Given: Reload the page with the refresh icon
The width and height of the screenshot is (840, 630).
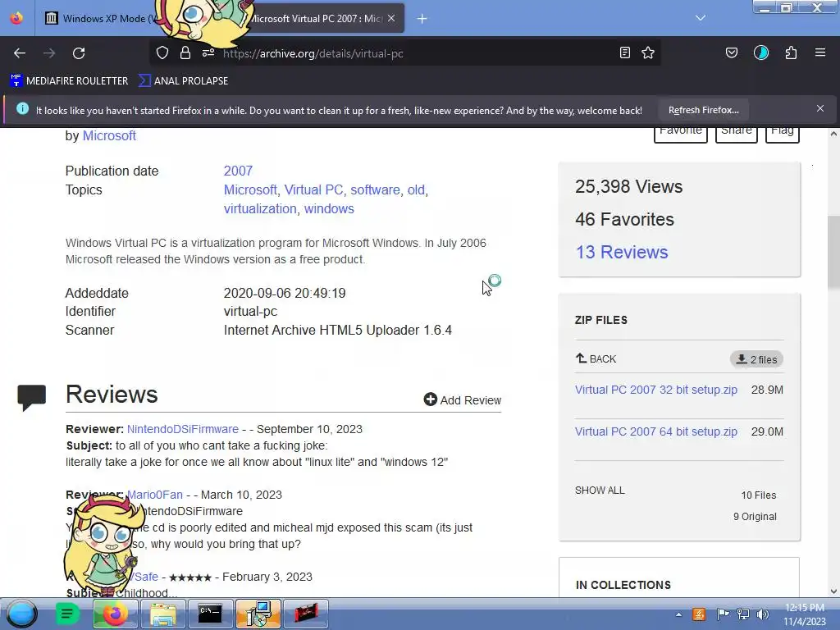Looking at the screenshot, I should 79,53.
